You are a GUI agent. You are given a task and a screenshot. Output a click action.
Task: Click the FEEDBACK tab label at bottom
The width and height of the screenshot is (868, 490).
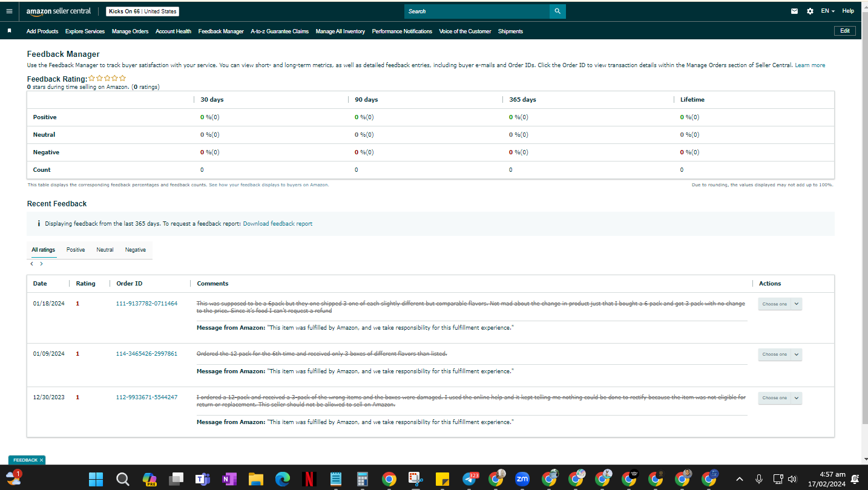point(25,460)
